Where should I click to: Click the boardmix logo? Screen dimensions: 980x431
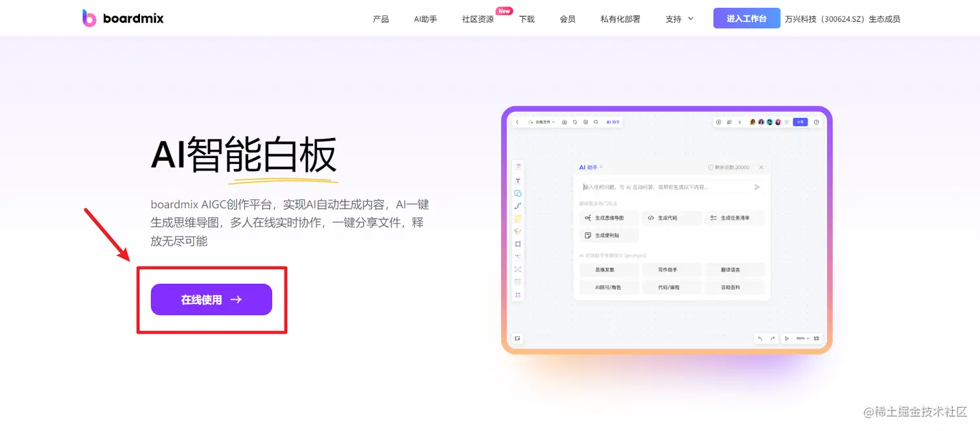pyautogui.click(x=123, y=18)
